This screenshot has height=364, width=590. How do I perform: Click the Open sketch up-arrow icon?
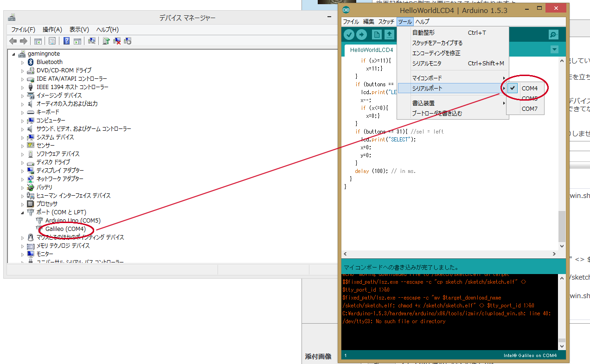tap(389, 35)
